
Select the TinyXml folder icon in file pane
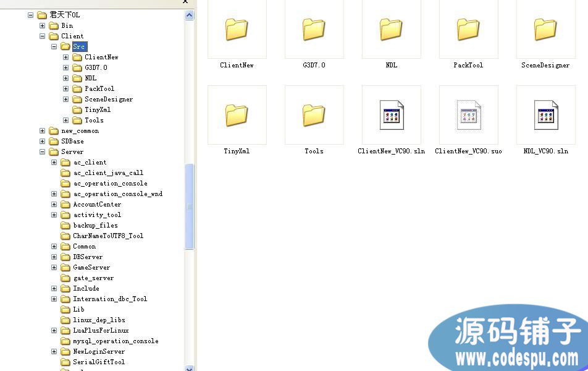click(x=237, y=115)
